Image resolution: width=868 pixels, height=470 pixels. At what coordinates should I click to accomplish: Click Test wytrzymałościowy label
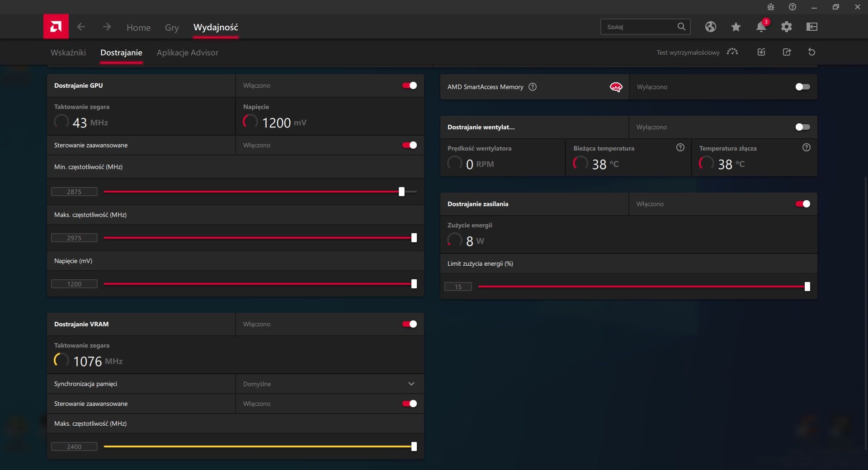[x=688, y=52]
